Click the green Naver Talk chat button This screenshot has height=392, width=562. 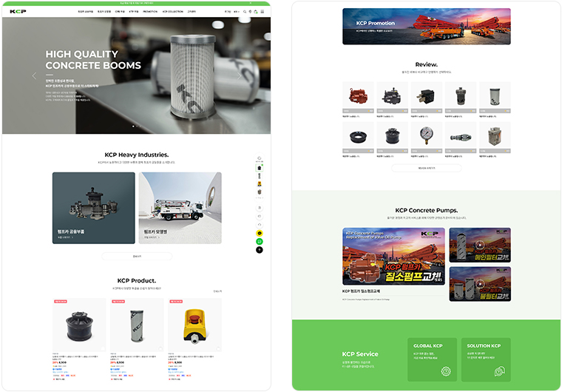(x=260, y=241)
